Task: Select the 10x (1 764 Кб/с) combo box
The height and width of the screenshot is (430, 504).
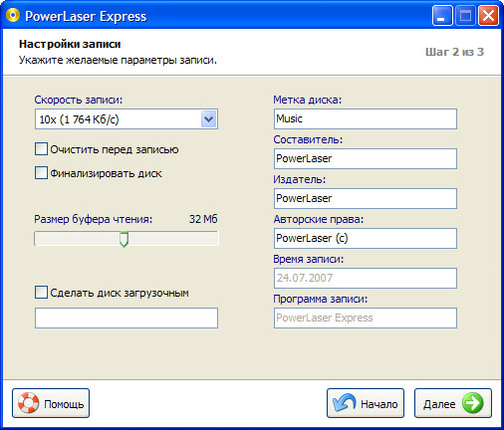Action: (126, 119)
